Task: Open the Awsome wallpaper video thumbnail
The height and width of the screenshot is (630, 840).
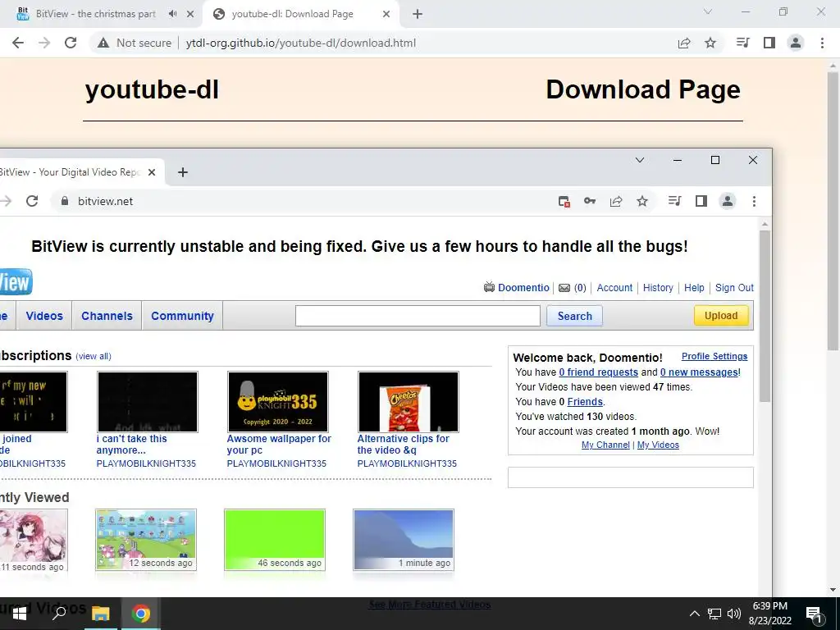Action: tap(278, 402)
